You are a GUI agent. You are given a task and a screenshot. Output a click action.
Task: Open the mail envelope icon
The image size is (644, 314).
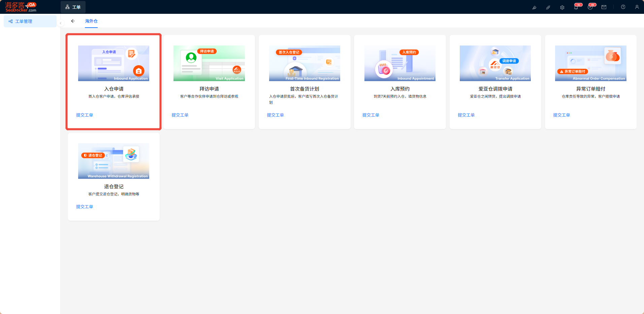click(604, 7)
